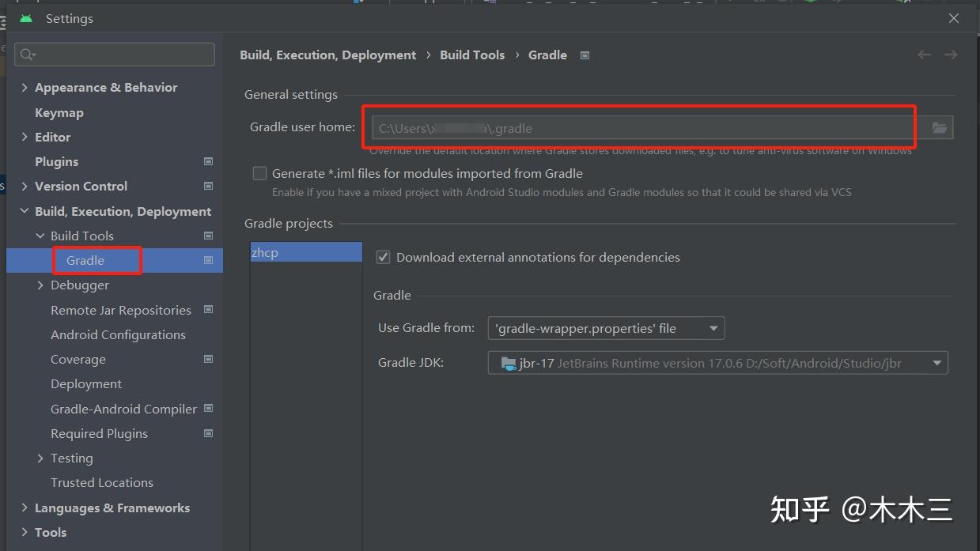Viewport: 980px width, 551px height.
Task: Disable Download external annotations for dependencies
Action: pyautogui.click(x=383, y=257)
